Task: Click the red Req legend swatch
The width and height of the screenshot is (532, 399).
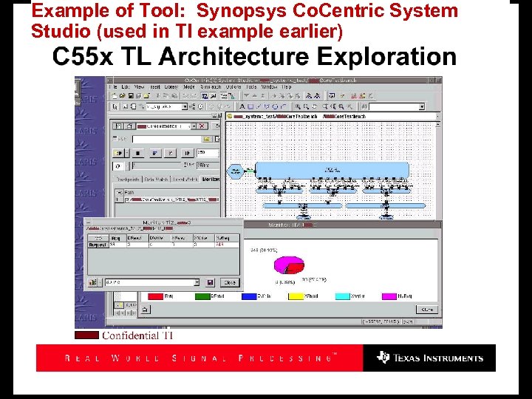Action: (x=156, y=296)
